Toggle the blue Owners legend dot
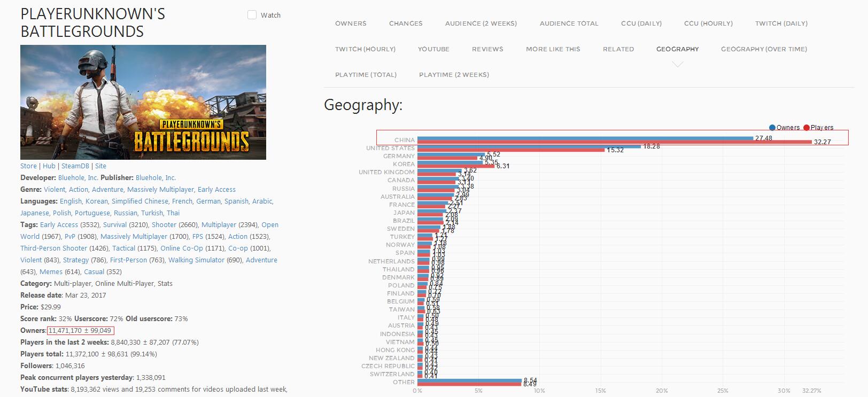The width and height of the screenshot is (868, 397). 772,128
